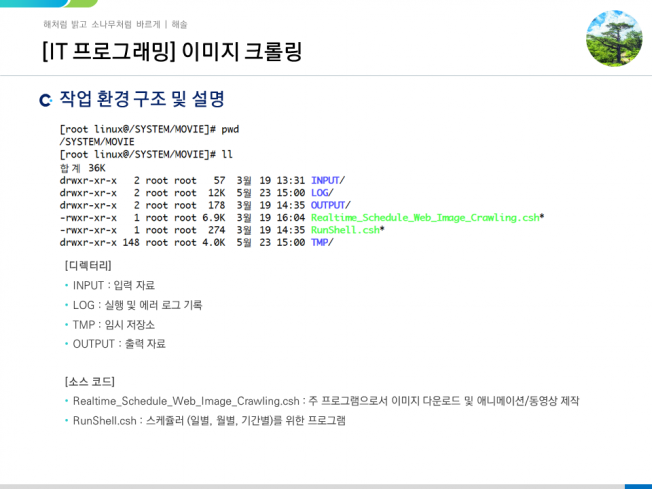Screen dimensions: 652x489
Task: Click the '작업 환경 구조 및 설명' heading
Action: coord(141,99)
